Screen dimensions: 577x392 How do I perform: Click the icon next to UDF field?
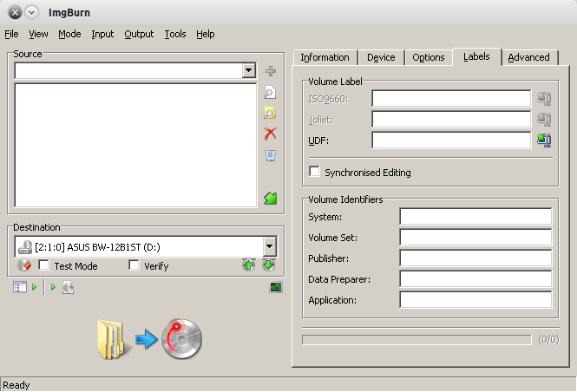pos(544,140)
